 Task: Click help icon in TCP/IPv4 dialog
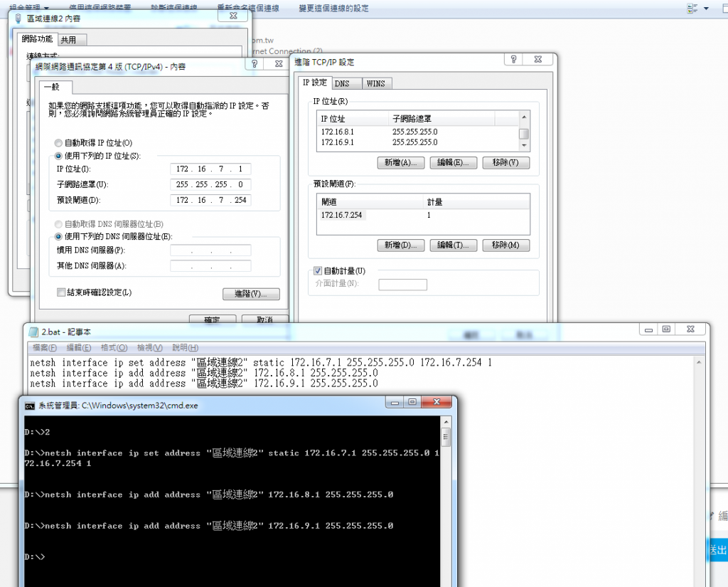coord(255,63)
